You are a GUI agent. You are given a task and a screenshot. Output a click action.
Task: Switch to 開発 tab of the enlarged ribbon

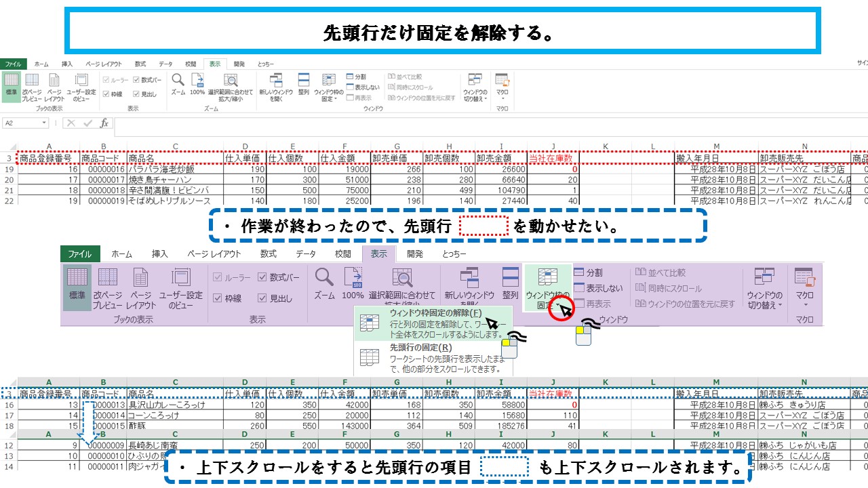pyautogui.click(x=415, y=254)
